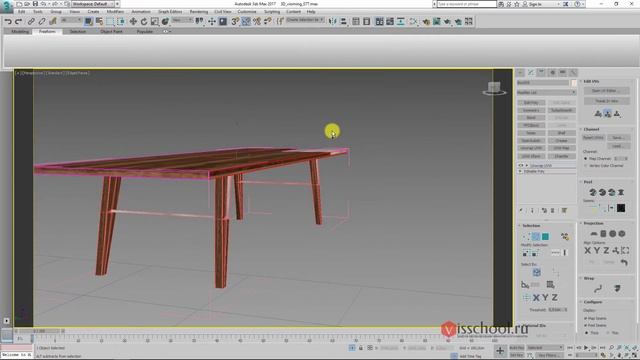Switch to the Object Paint ribbon tab
The width and height of the screenshot is (640, 360).
click(111, 31)
